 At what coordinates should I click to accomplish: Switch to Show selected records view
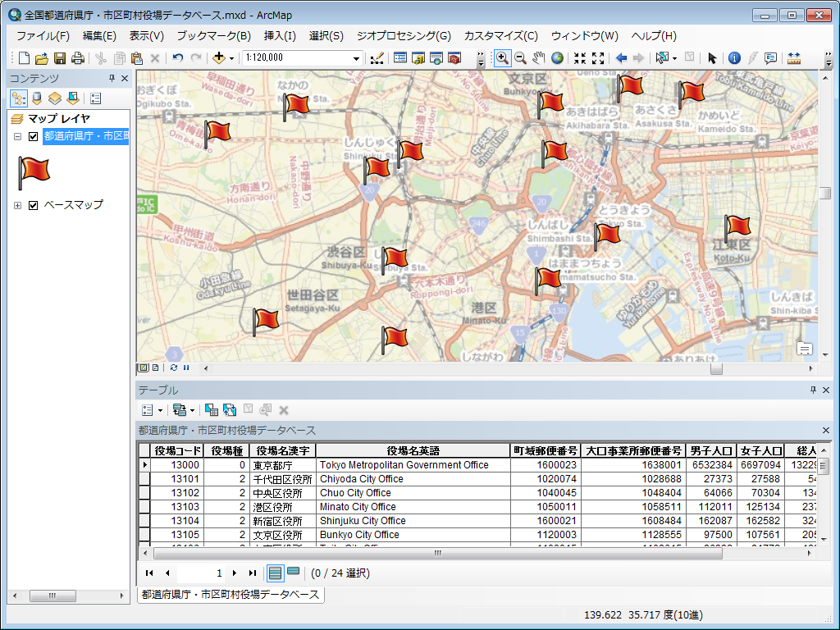293,572
